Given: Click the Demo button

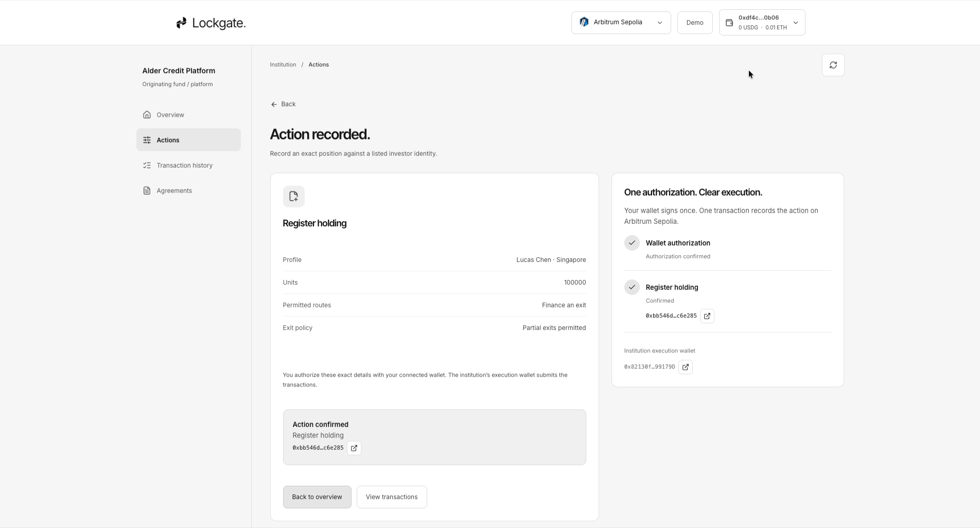Looking at the screenshot, I should [694, 23].
